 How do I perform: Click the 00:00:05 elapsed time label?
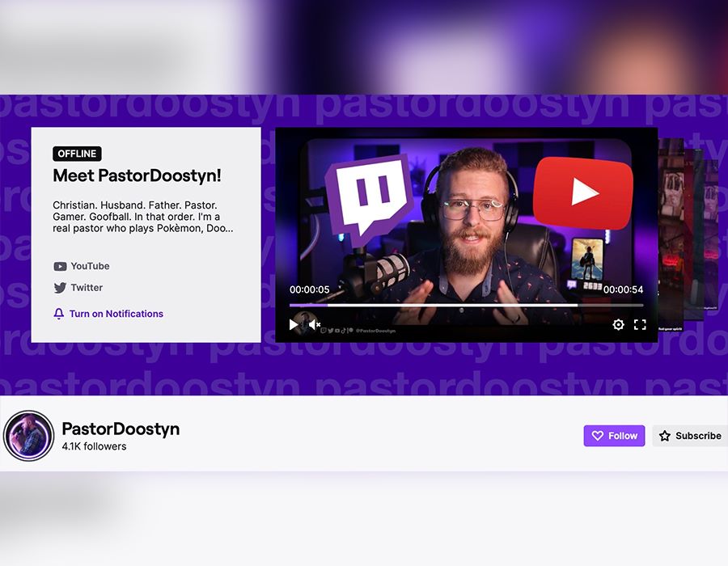(x=310, y=289)
